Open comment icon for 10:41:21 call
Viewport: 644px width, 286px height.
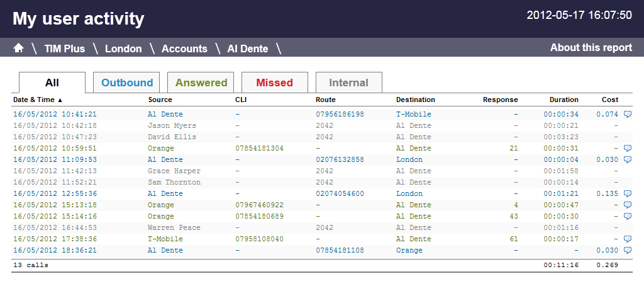[627, 114]
